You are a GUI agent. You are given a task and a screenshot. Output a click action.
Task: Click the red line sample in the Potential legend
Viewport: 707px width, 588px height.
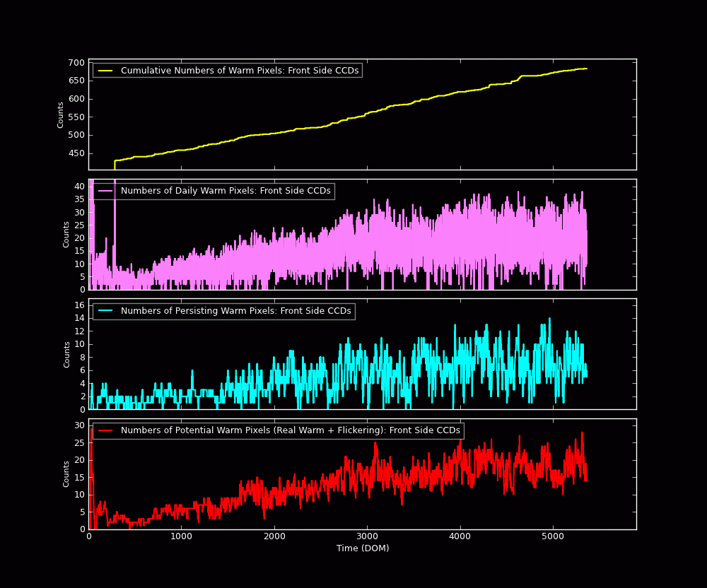pos(105,430)
